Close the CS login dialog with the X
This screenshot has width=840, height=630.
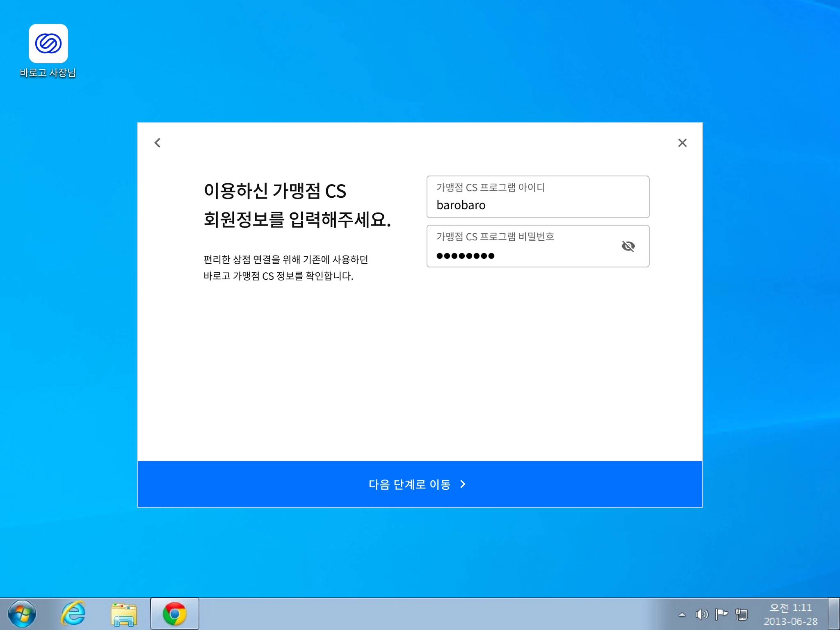(x=682, y=143)
